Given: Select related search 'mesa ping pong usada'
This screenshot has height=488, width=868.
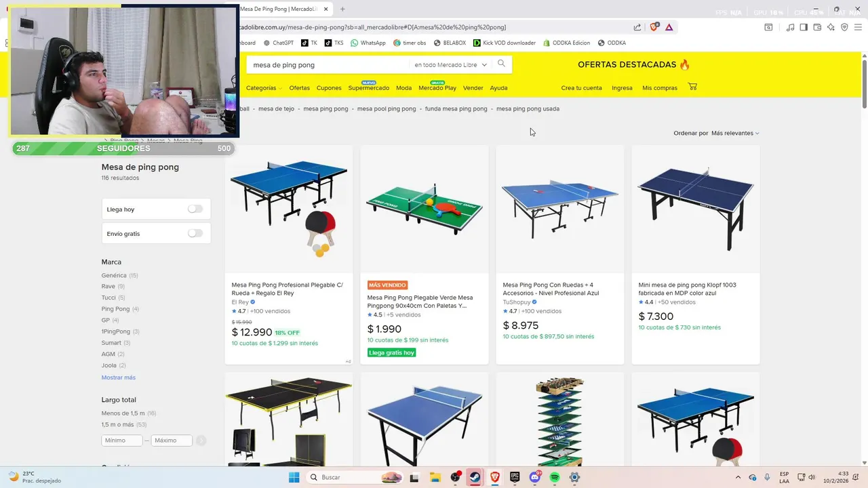Looking at the screenshot, I should coord(528,108).
